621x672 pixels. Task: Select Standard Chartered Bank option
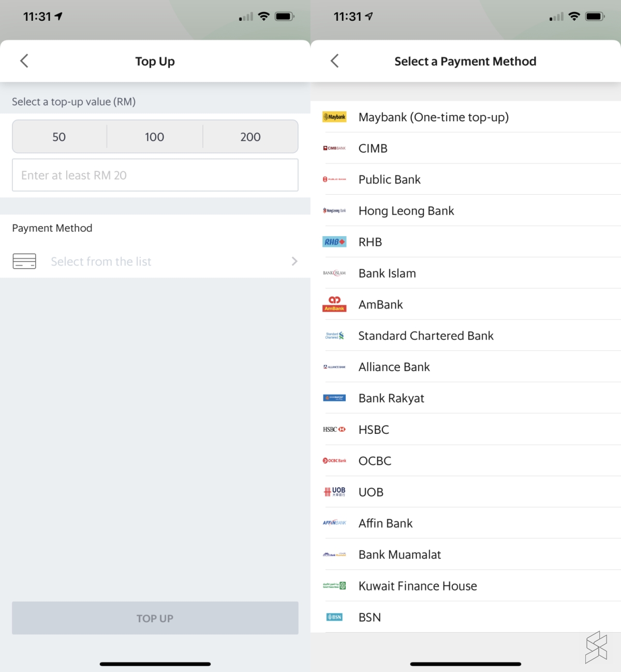click(x=426, y=336)
